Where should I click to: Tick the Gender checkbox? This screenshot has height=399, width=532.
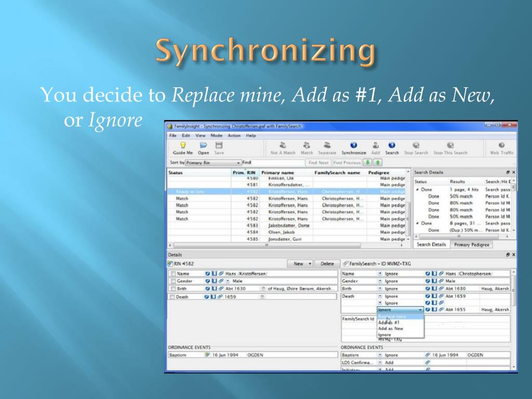[x=173, y=281]
